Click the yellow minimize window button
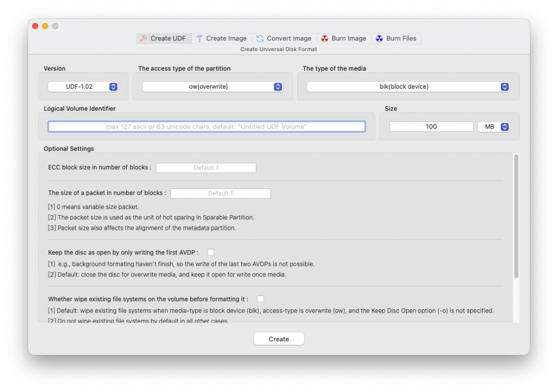This screenshot has width=558, height=392. coord(45,26)
